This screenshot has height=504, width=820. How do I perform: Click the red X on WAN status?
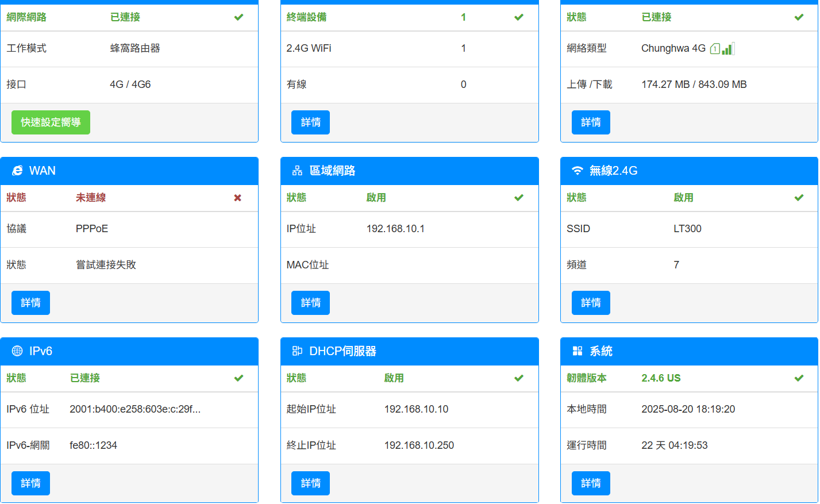click(x=237, y=198)
